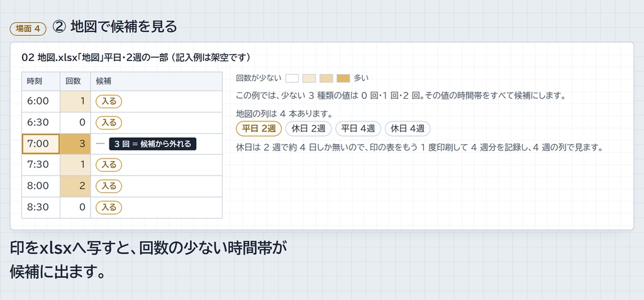
Task: Click the 多い legend label
Action: (x=362, y=78)
